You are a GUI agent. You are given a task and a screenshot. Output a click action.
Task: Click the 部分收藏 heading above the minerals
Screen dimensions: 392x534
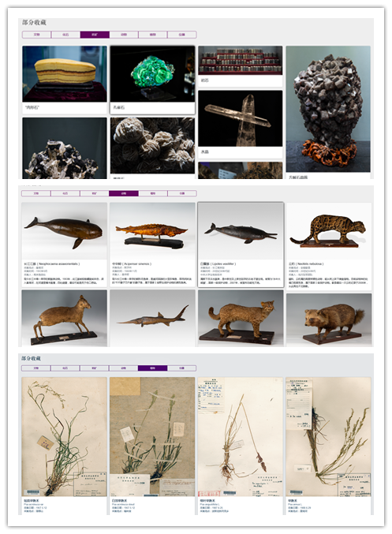click(34, 22)
